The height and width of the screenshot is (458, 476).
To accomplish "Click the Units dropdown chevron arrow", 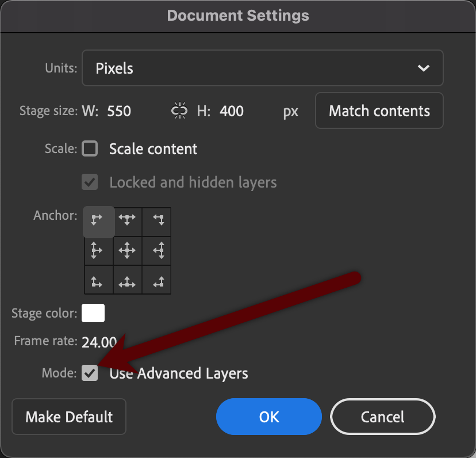I will coord(424,68).
